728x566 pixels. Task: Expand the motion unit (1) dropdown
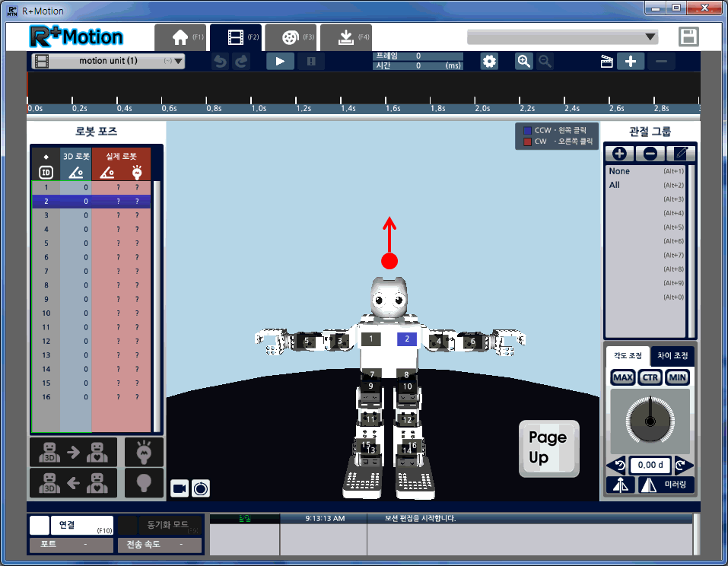(x=179, y=62)
